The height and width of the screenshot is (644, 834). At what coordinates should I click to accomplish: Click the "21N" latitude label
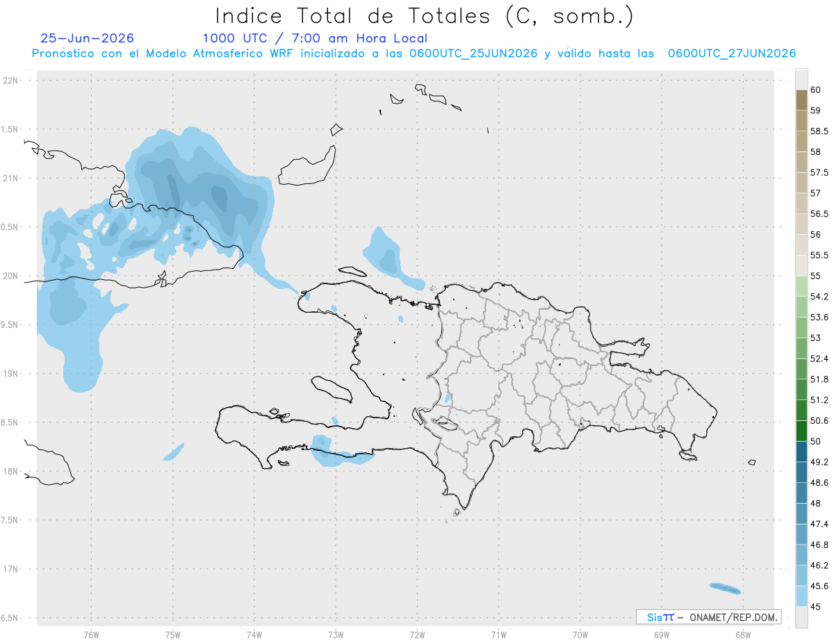(x=11, y=178)
